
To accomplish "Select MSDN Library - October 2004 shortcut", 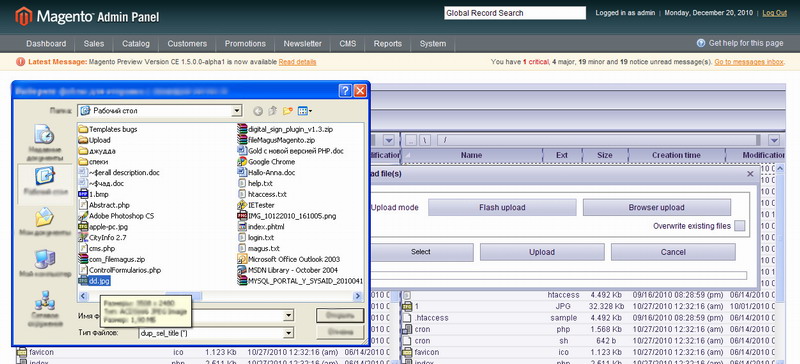I will click(288, 270).
